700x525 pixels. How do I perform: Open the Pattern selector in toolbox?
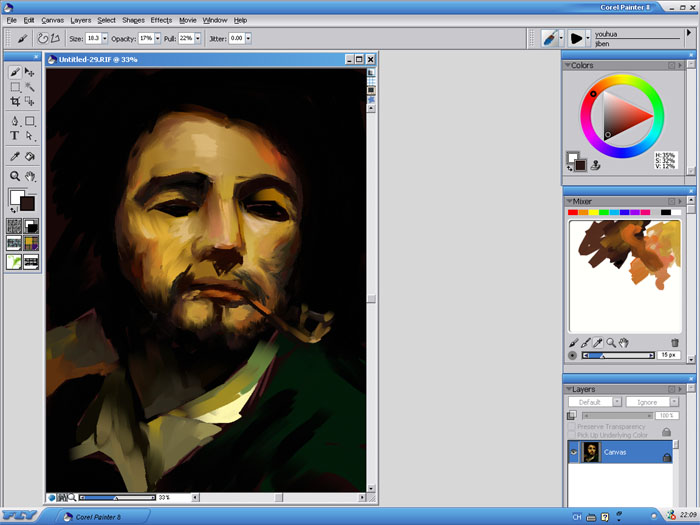click(x=14, y=243)
